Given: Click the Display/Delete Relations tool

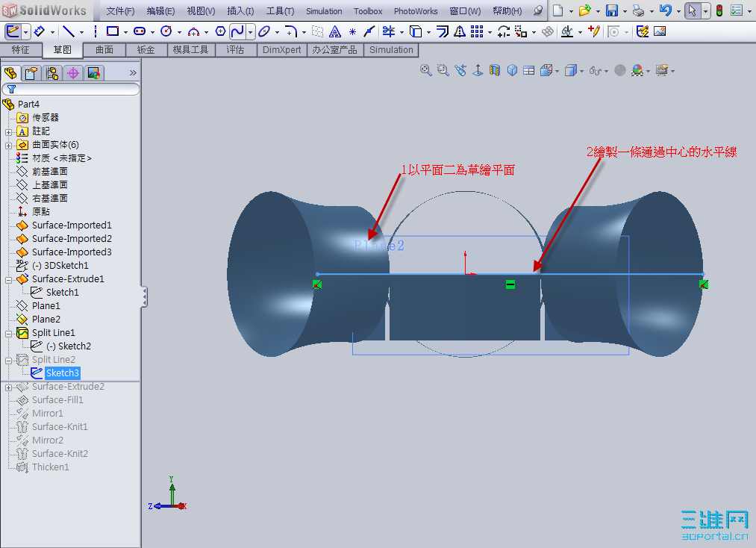Looking at the screenshot, I should click(x=567, y=32).
